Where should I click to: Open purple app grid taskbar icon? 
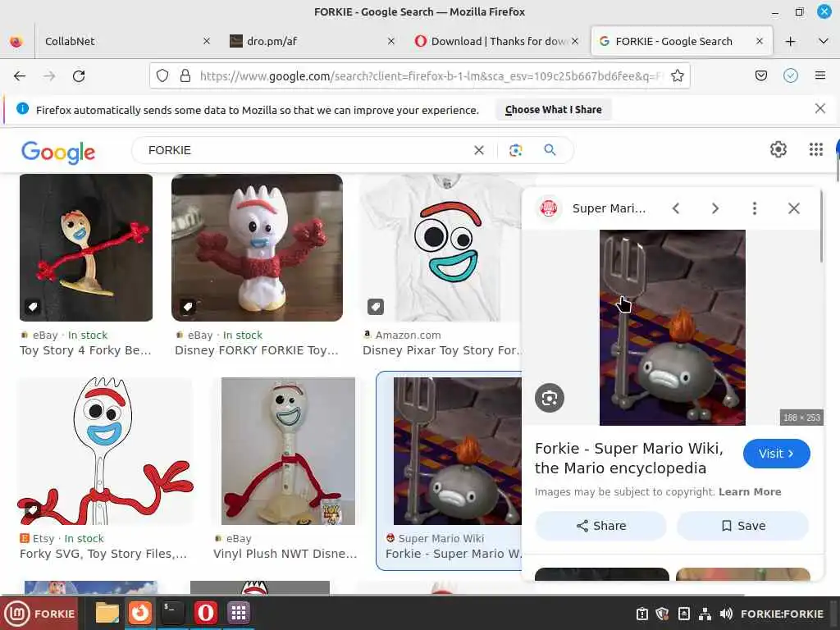tap(239, 613)
